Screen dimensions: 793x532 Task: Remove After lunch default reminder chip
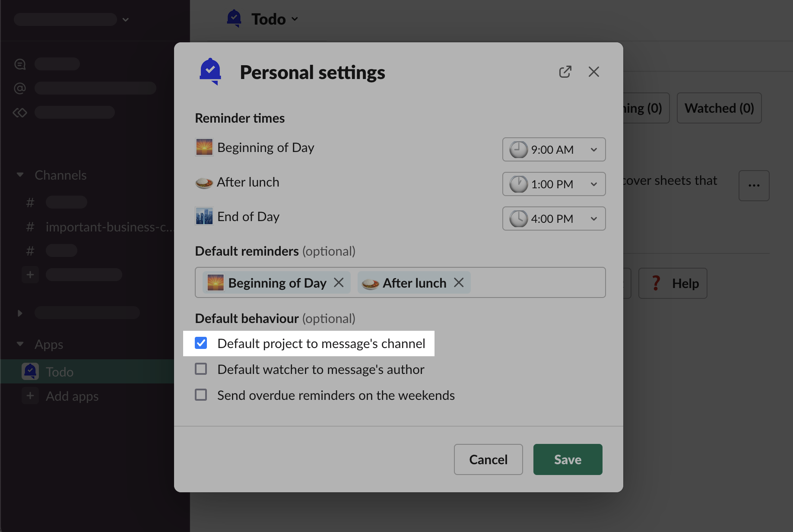[x=459, y=283]
